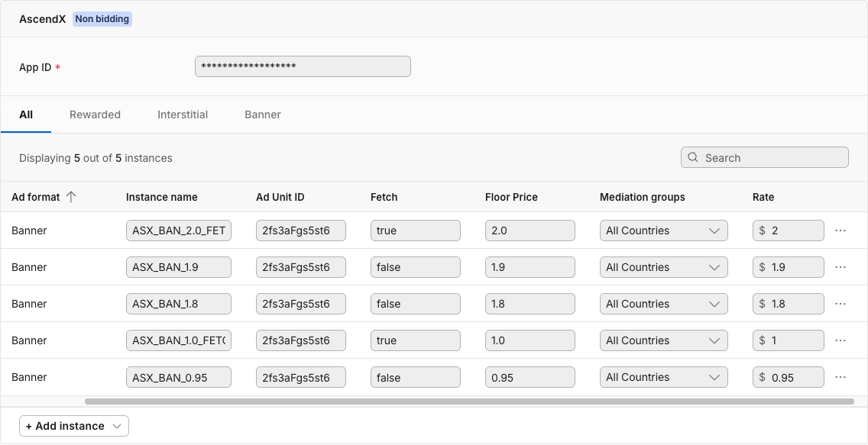Viewport: 868px width, 445px height.
Task: Click the Floor Price column header
Action: click(511, 197)
